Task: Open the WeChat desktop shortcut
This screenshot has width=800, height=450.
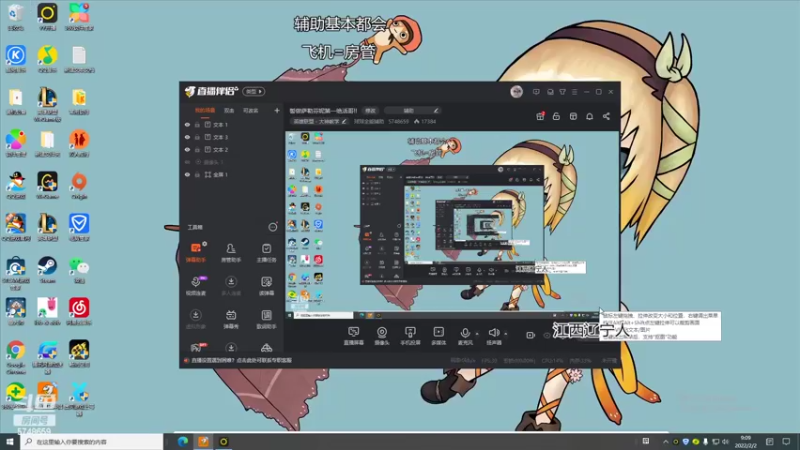Action: pos(79,269)
